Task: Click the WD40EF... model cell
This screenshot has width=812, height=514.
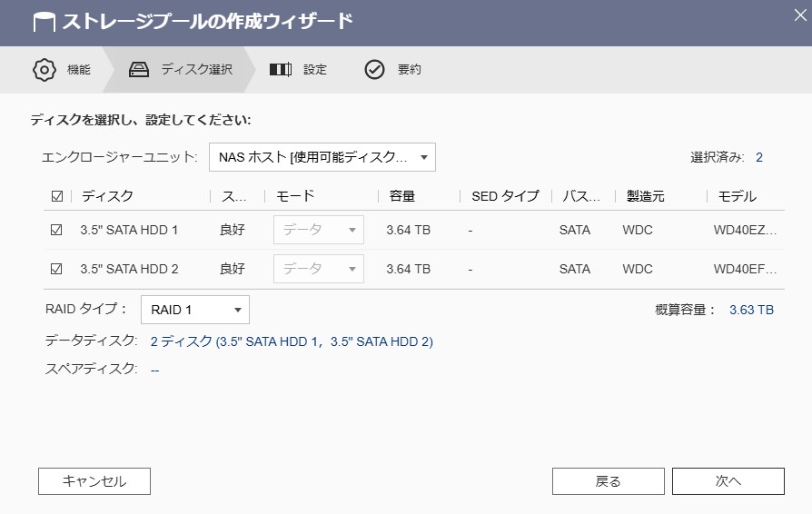Action: (x=745, y=269)
